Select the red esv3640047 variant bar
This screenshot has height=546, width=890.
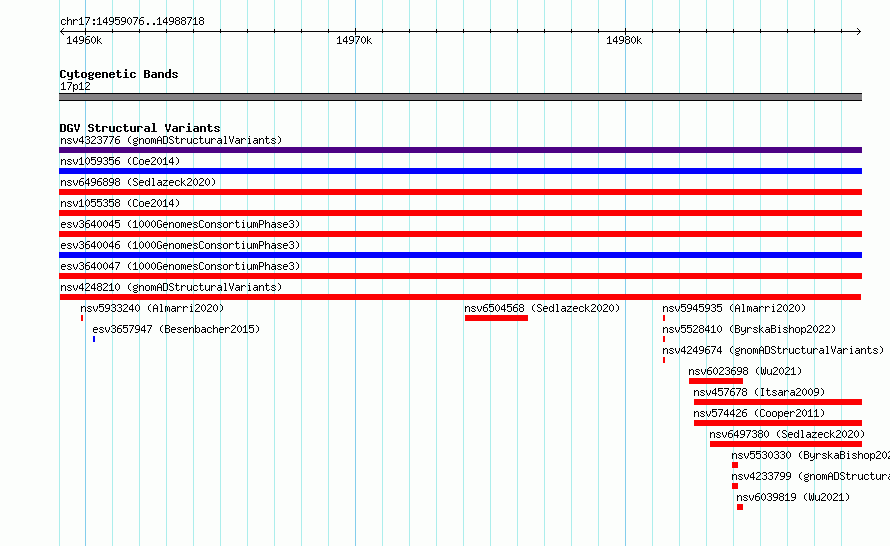coord(460,276)
